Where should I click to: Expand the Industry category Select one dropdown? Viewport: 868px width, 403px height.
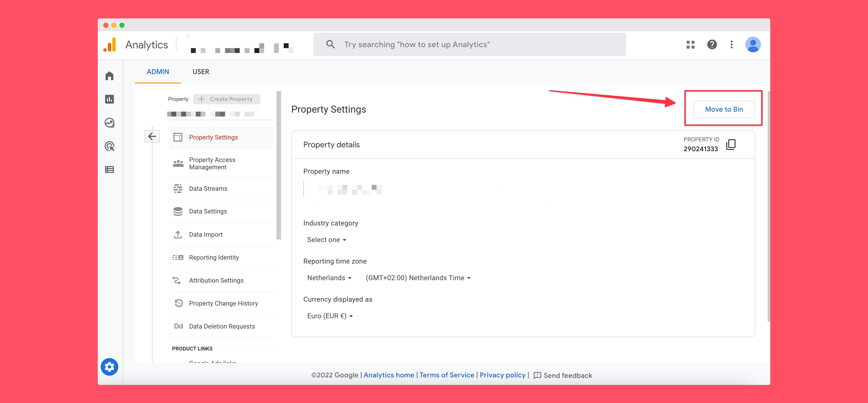[326, 240]
